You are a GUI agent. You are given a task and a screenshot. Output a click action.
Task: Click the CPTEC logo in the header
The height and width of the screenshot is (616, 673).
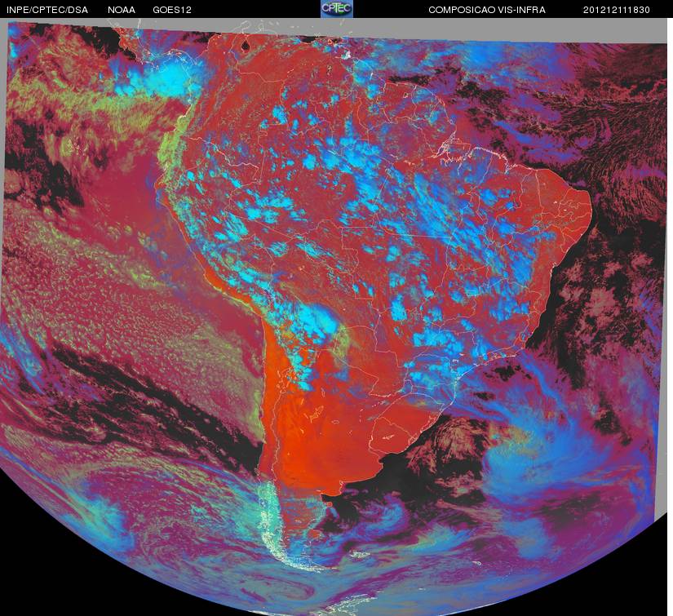pos(336,9)
